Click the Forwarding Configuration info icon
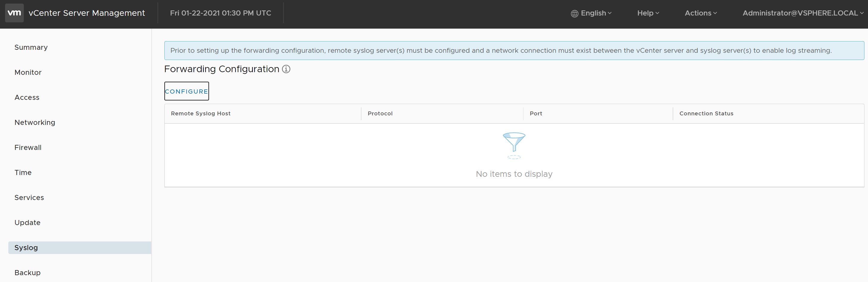The width and height of the screenshot is (868, 282). [286, 69]
